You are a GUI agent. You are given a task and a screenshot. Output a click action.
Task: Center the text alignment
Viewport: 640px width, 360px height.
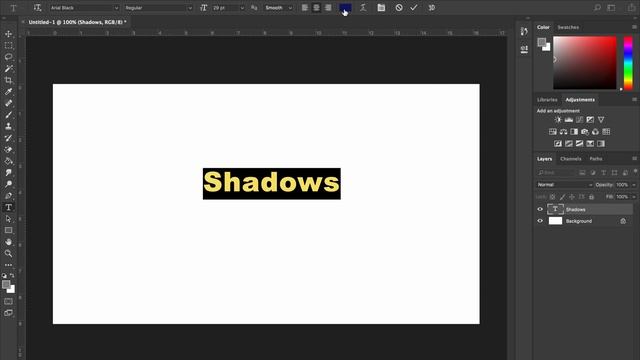click(316, 8)
